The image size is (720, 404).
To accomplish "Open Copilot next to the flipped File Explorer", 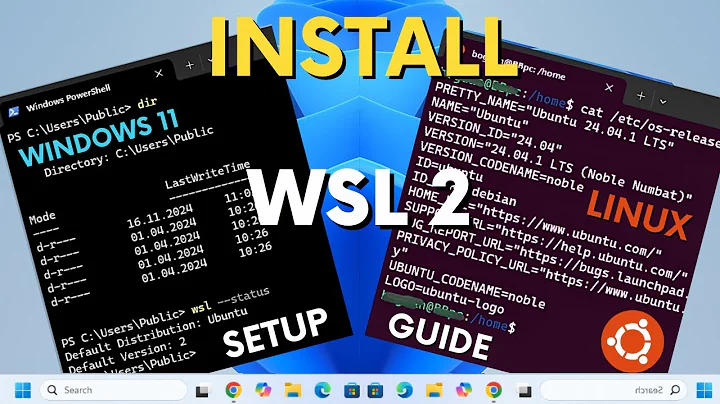I will 464,390.
